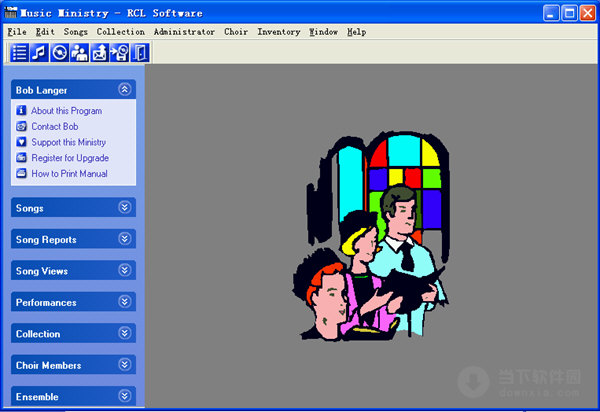Expand the Song Reports panel
Viewport: 600px width, 412px height.
(124, 239)
